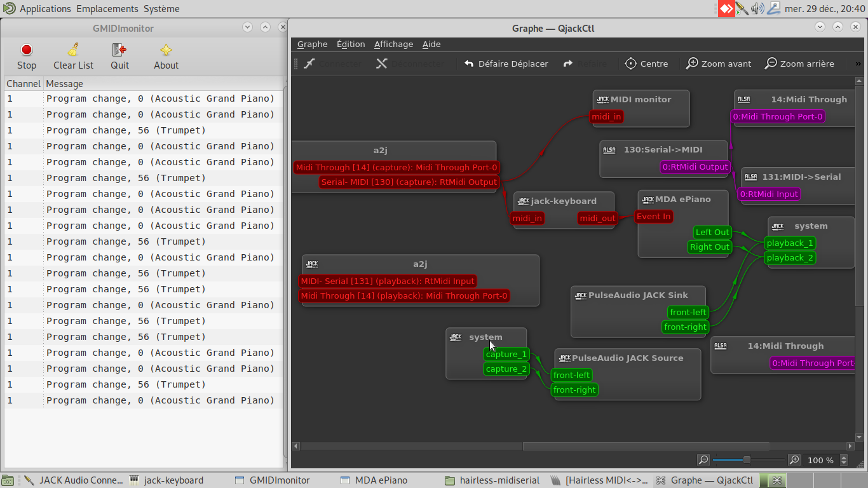Open the Édition menu
Viewport: 868px width, 488px height.
(351, 44)
